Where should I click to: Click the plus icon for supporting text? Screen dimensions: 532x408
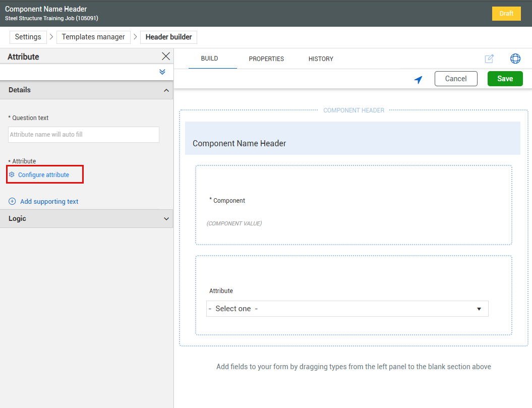click(x=13, y=201)
